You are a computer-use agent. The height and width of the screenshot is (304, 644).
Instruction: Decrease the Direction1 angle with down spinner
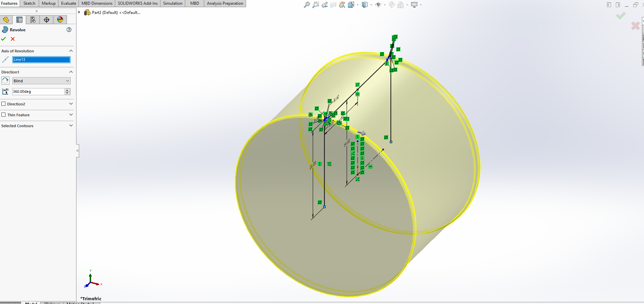67,93
